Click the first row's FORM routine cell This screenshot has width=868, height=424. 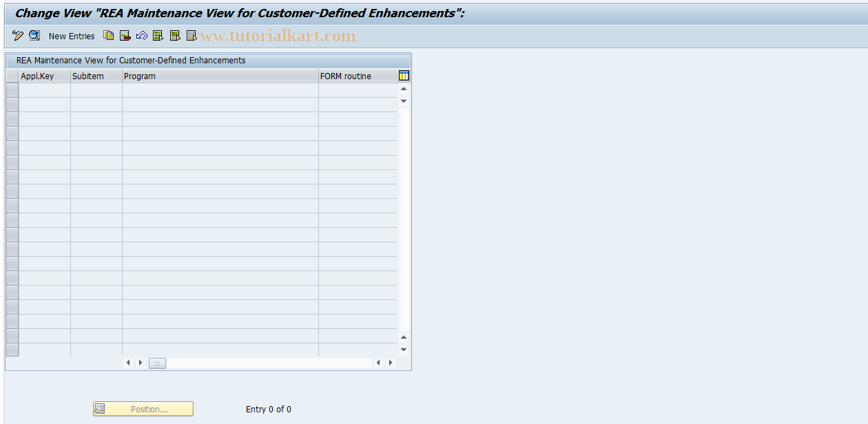pos(358,90)
